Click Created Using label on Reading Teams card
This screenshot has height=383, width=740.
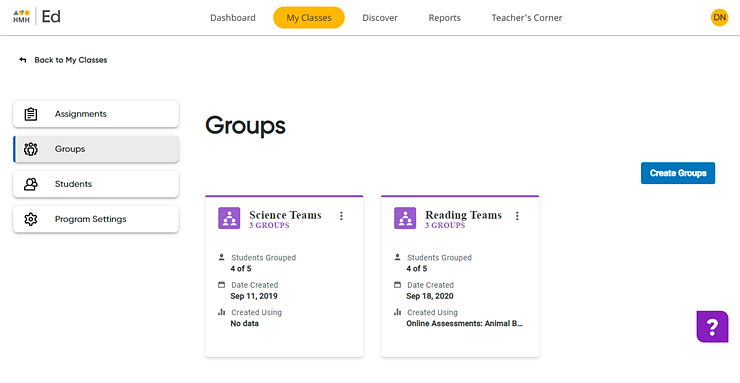tap(432, 312)
